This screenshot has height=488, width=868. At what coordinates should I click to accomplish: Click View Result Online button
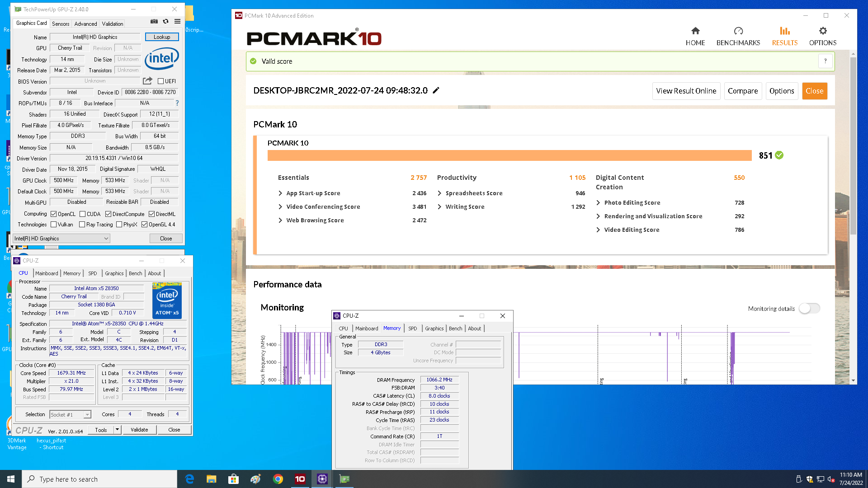click(x=686, y=91)
